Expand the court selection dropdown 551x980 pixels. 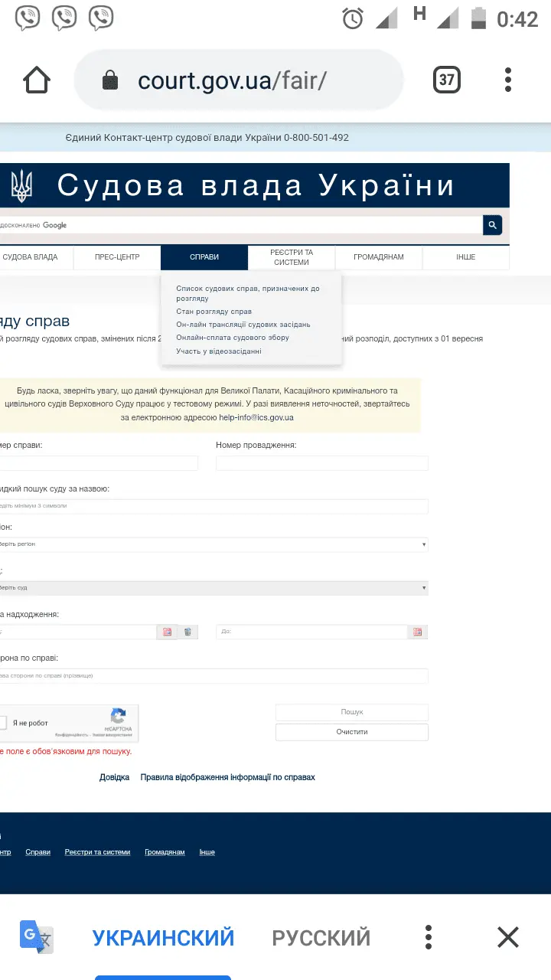point(214,587)
